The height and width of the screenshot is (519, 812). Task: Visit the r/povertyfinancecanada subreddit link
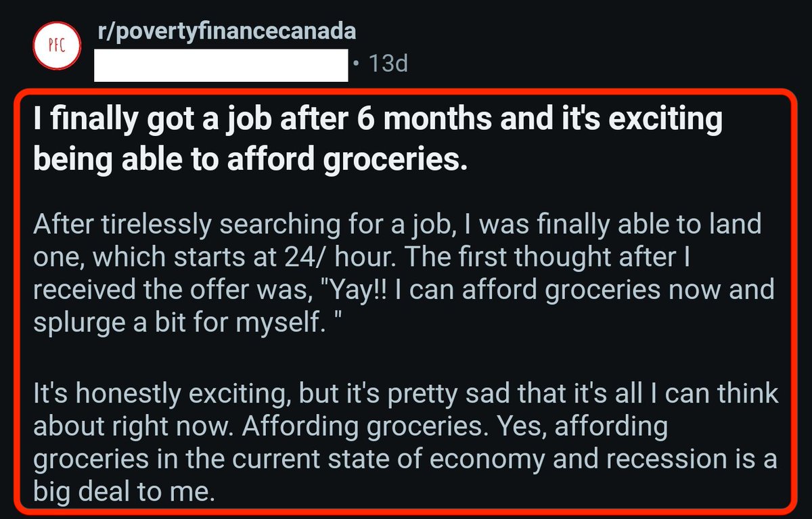[225, 31]
